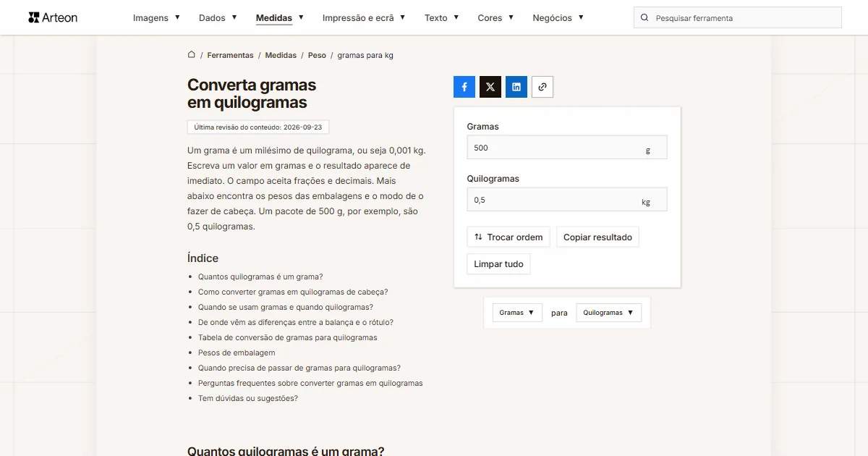Screen dimensions: 868x456
Task: Open the Gramas source unit dropdown
Action: tap(517, 313)
